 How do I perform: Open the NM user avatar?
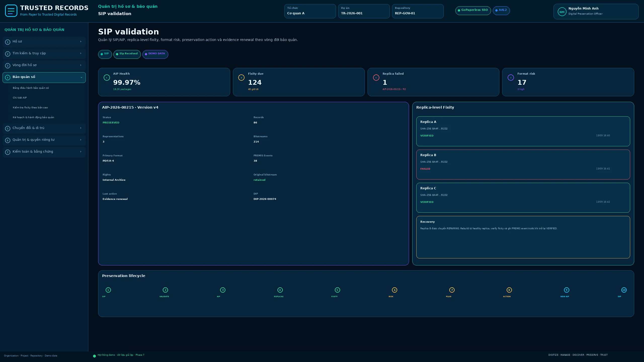click(x=562, y=12)
